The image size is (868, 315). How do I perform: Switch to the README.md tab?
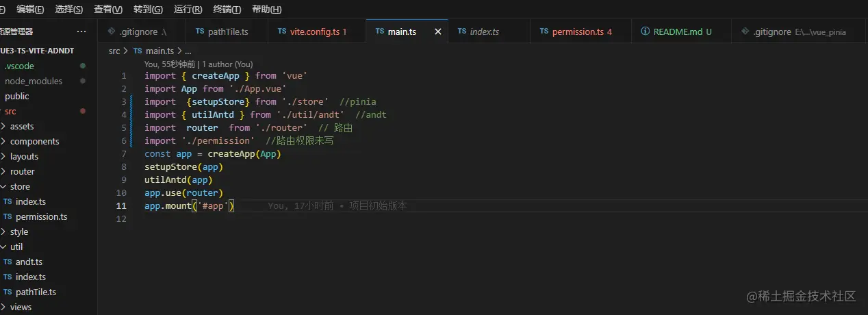(x=682, y=32)
